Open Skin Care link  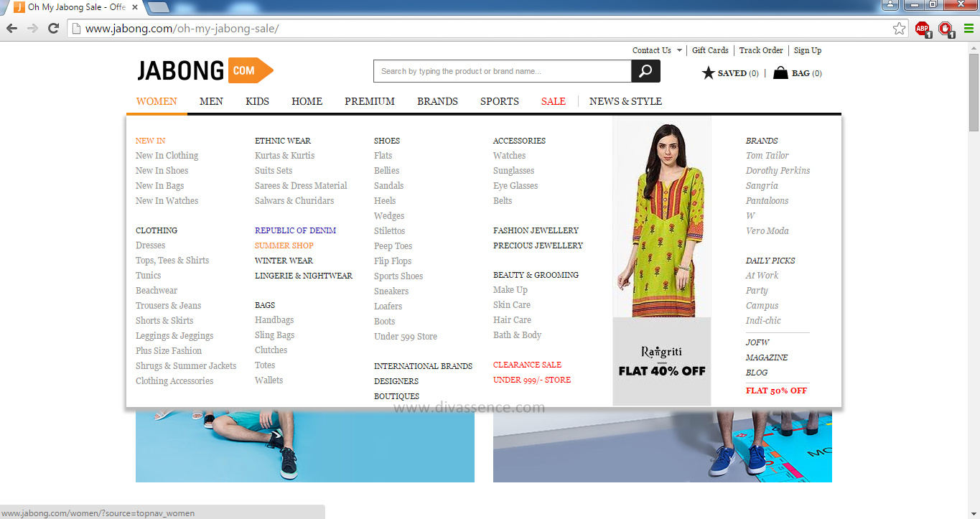512,305
